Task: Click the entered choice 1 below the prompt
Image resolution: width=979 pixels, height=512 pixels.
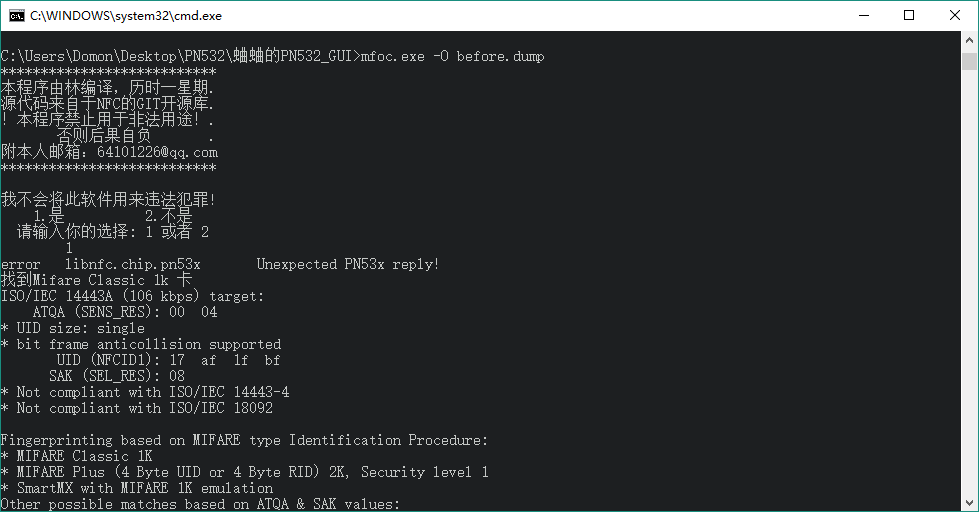Action: [x=69, y=248]
